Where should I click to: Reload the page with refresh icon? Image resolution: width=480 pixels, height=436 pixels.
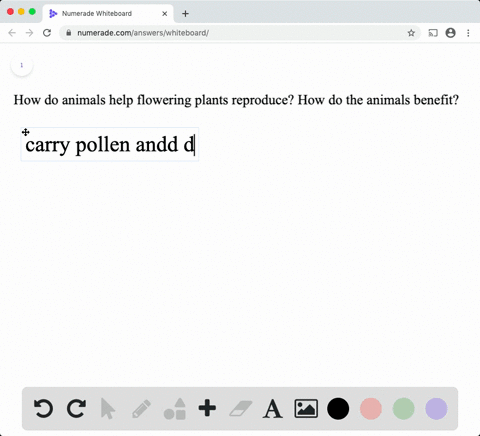pyautogui.click(x=47, y=33)
